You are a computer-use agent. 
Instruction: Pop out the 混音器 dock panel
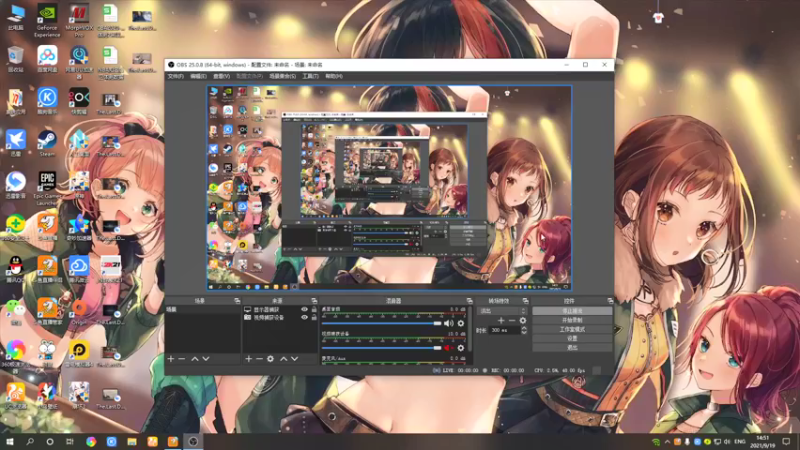point(469,301)
